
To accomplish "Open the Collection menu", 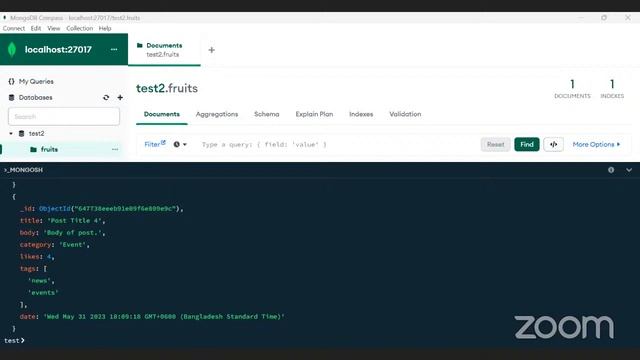I will (80, 28).
